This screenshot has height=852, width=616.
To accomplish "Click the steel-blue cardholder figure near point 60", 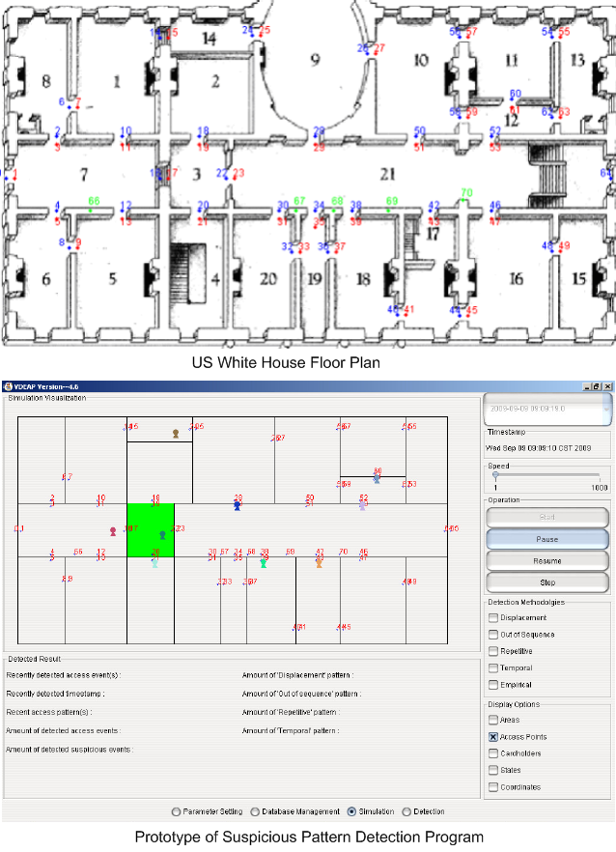I will (377, 479).
